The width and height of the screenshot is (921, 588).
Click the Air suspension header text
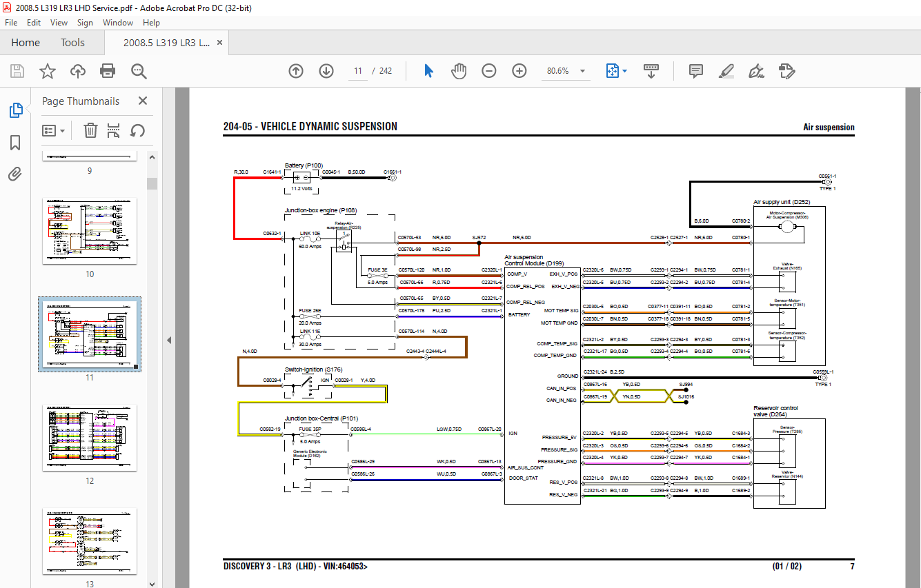(x=829, y=128)
